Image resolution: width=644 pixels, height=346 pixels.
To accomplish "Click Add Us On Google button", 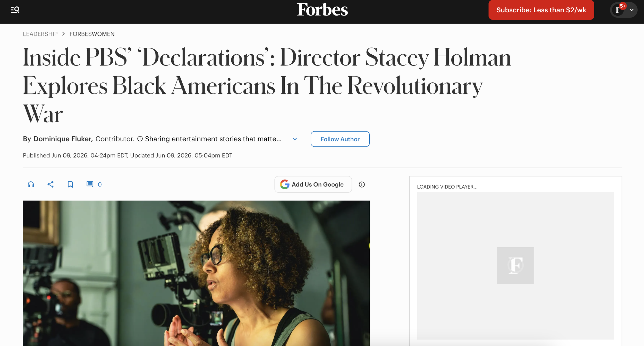I will [x=313, y=184].
